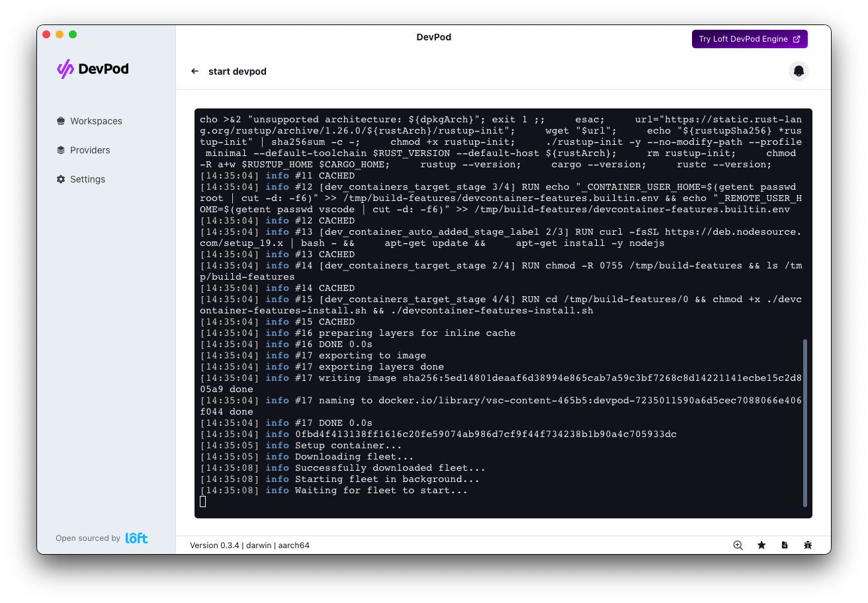The image size is (868, 603).
Task: Report a bug via the bug icon
Action: (x=808, y=545)
